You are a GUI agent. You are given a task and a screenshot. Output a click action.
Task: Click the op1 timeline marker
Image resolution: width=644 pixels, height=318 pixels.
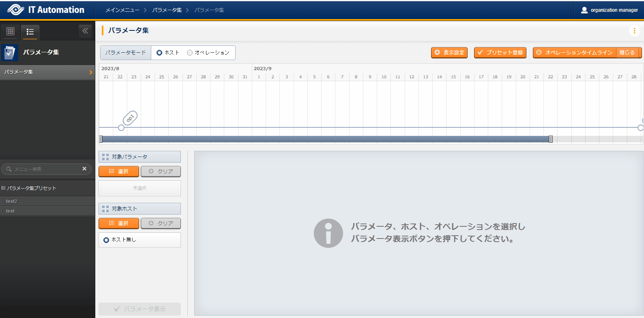[130, 118]
